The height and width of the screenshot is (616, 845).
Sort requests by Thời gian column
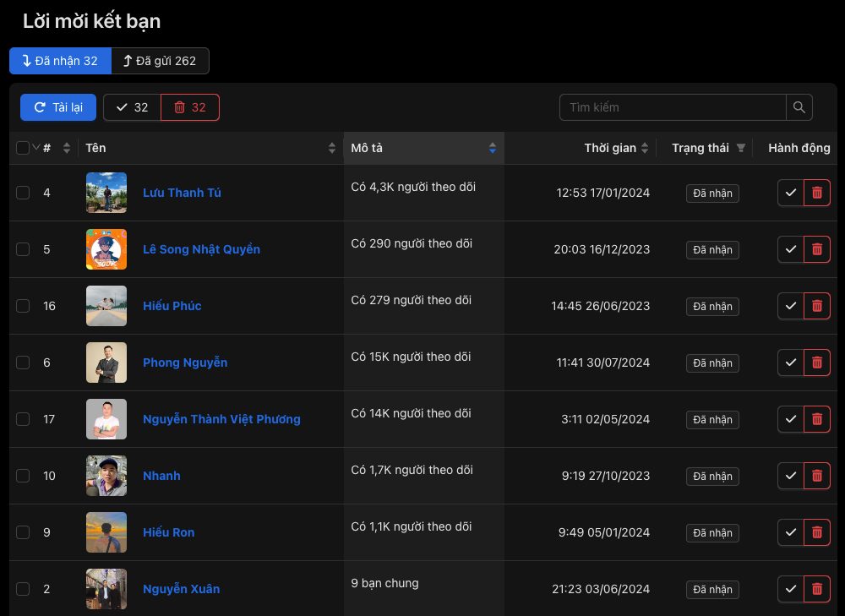645,148
